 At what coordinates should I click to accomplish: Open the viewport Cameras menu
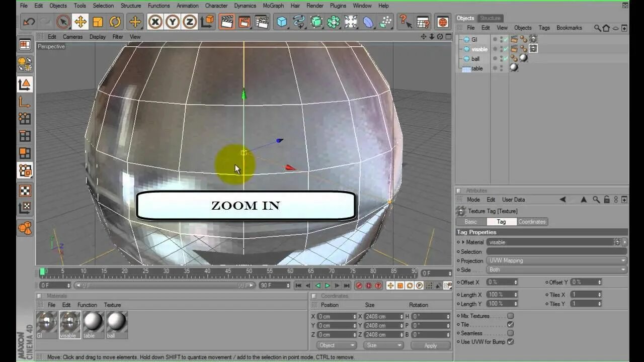[x=72, y=37]
